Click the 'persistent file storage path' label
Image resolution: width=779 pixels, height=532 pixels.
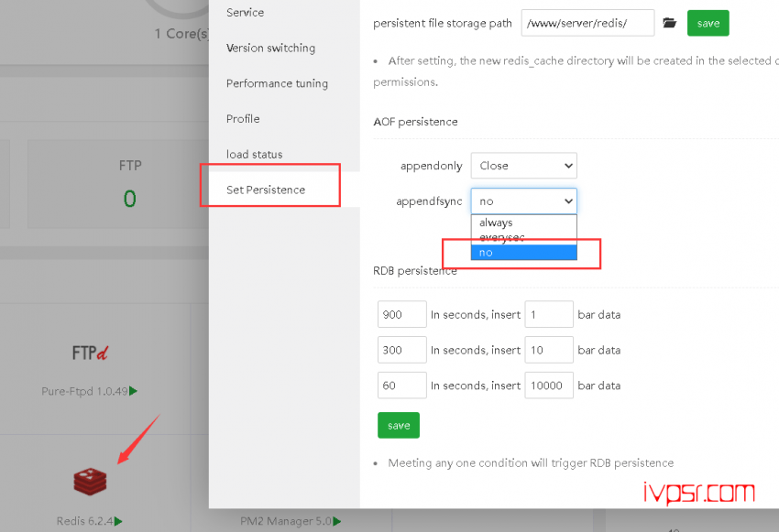442,23
